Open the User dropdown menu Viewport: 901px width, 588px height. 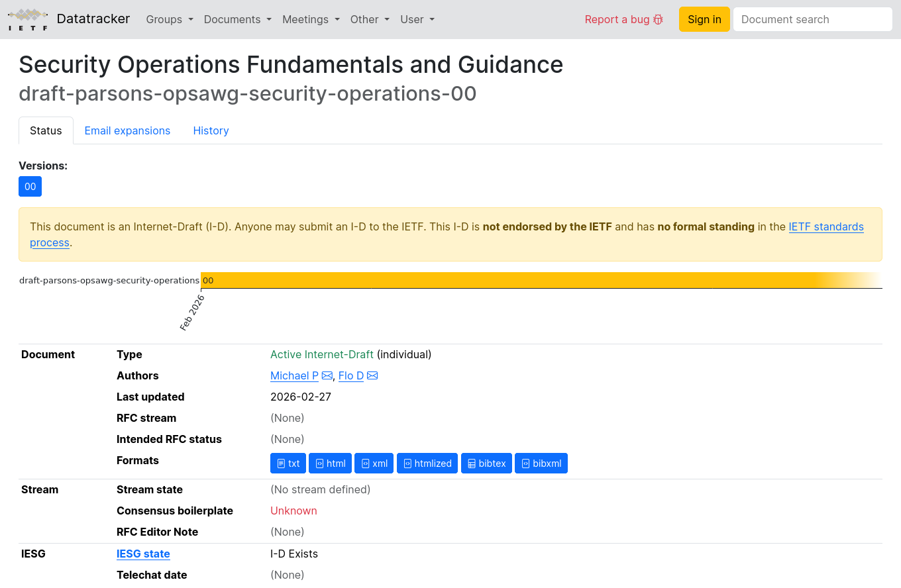click(417, 19)
